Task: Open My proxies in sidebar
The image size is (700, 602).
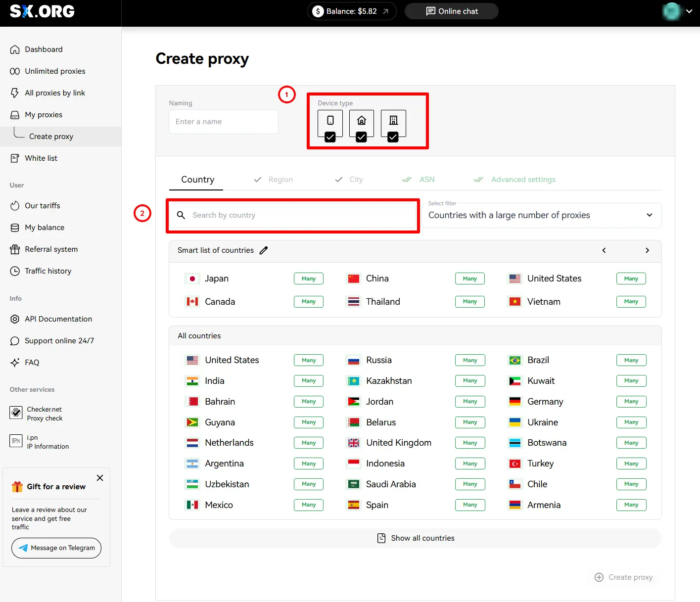Action: point(44,115)
